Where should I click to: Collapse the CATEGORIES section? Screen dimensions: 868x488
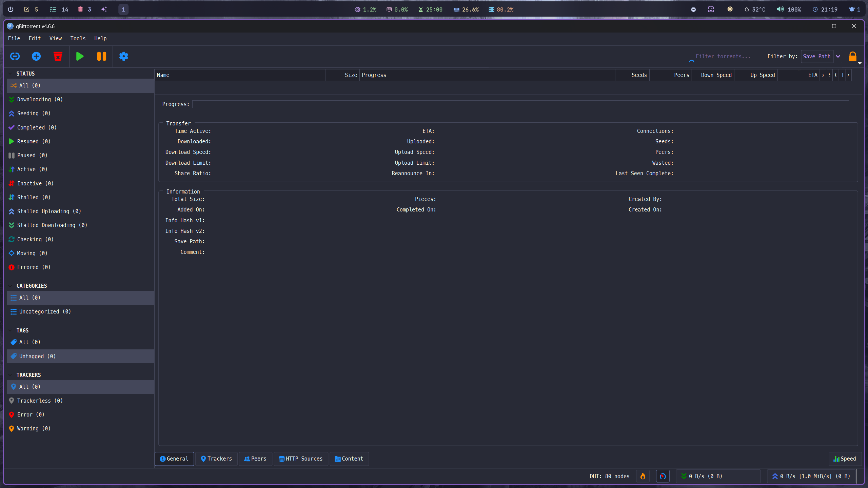point(11,286)
